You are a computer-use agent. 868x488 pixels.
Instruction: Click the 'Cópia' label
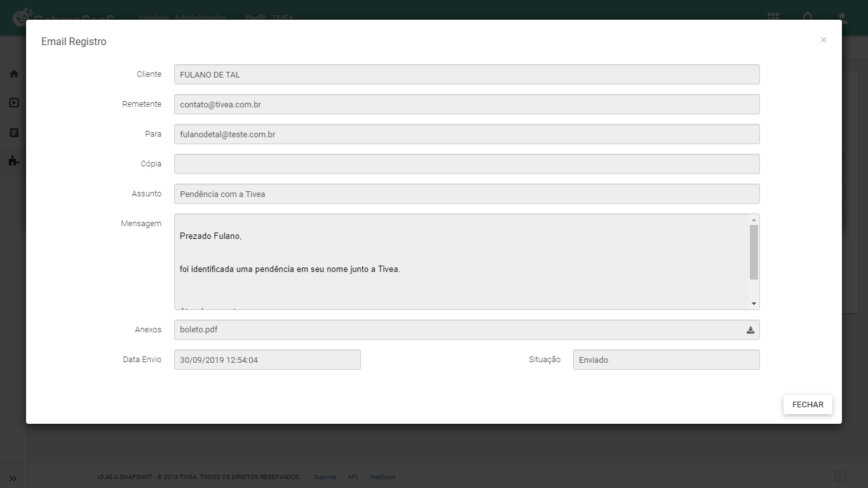[x=151, y=164]
